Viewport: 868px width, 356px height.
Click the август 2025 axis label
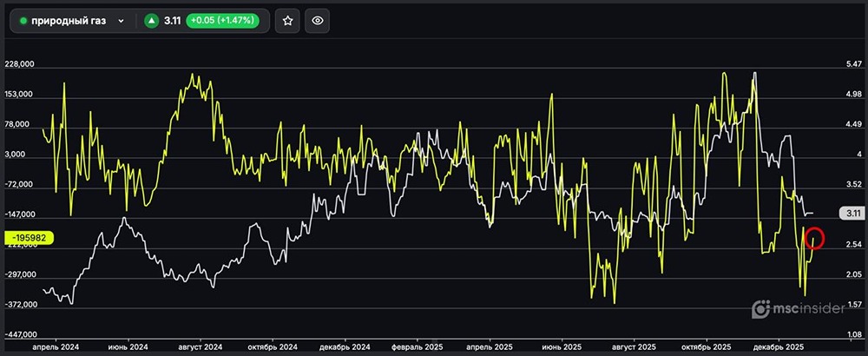634,346
